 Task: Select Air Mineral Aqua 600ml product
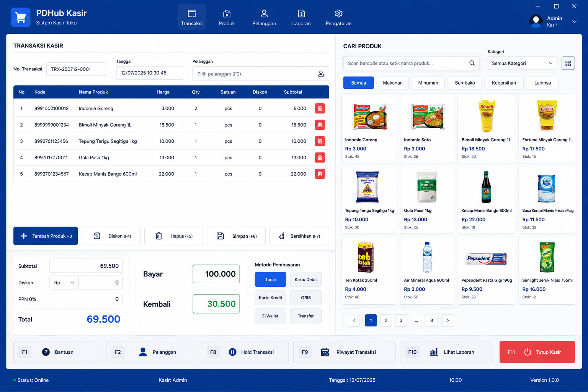[x=427, y=271]
